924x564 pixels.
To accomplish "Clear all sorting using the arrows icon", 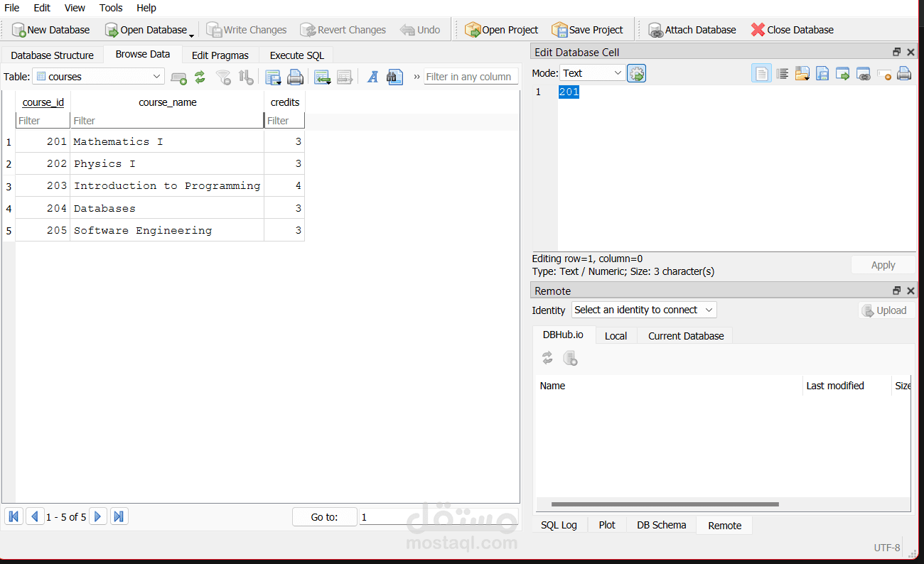I will tap(246, 77).
